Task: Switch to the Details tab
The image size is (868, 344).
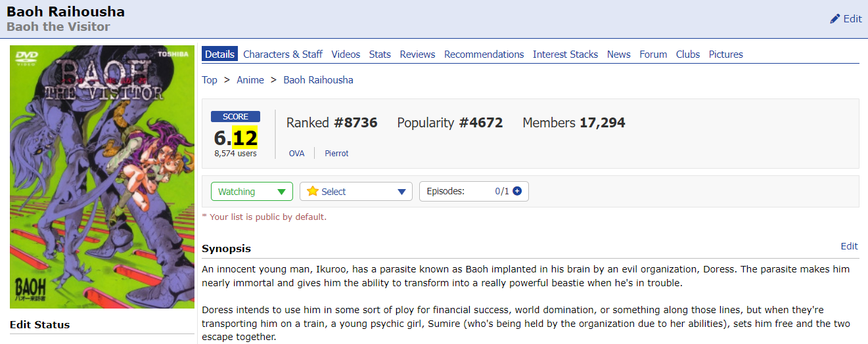Action: 219,54
